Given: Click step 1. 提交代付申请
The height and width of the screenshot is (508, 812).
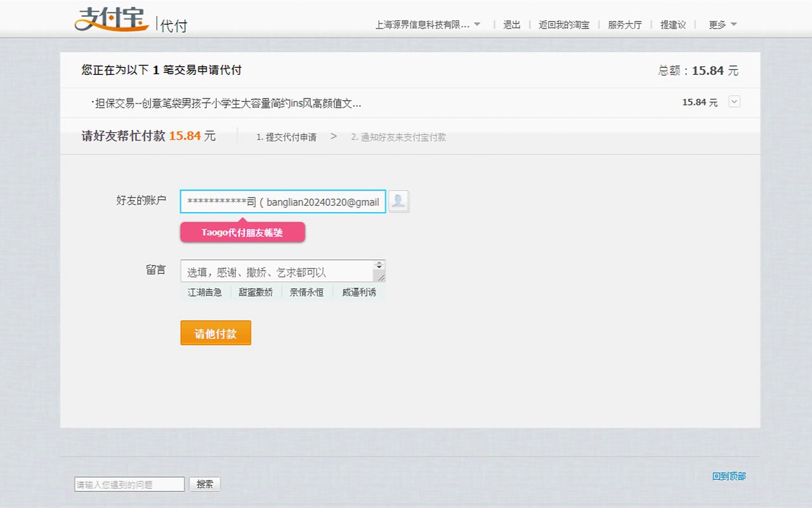Looking at the screenshot, I should [x=287, y=137].
